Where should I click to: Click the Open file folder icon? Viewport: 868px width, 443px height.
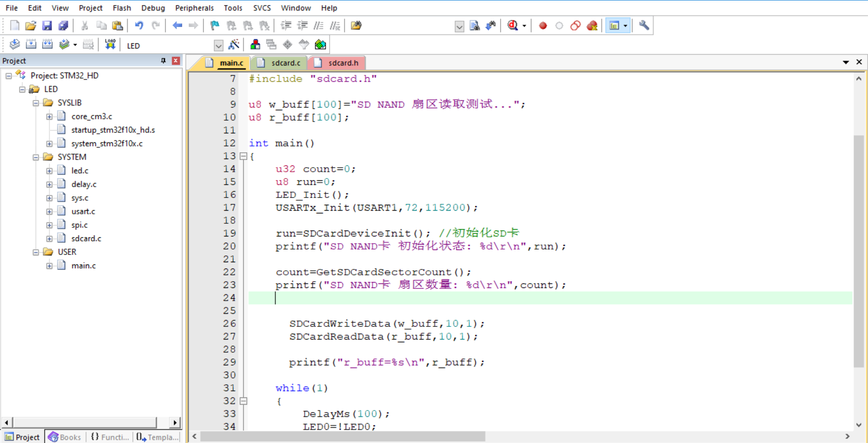click(x=31, y=26)
